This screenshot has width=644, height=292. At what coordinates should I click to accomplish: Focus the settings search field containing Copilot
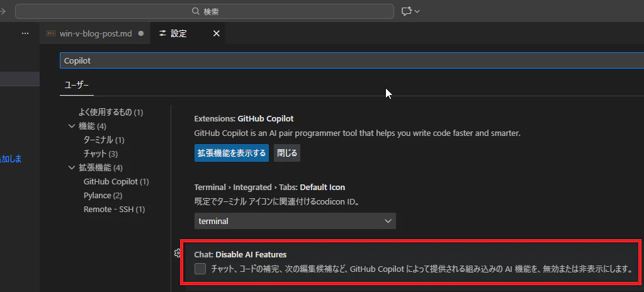tap(352, 60)
